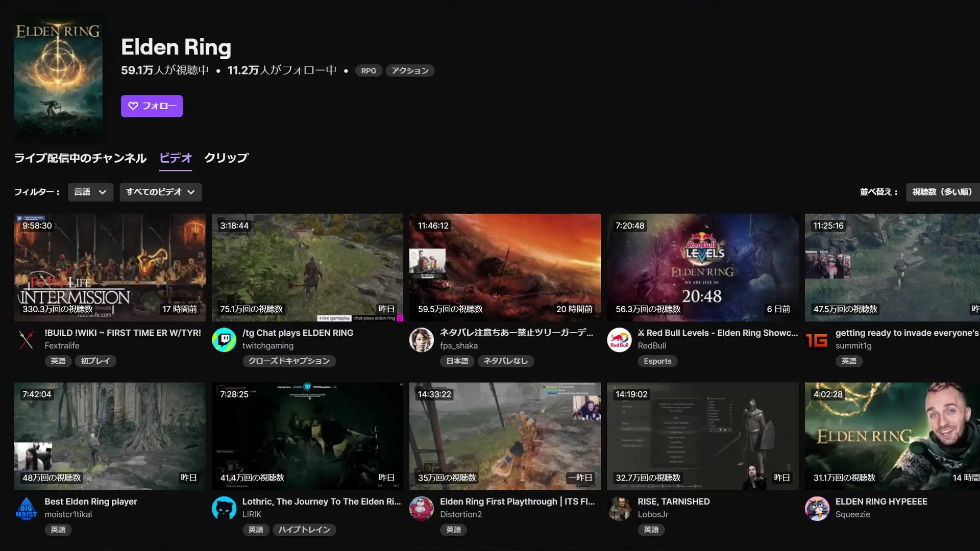
Task: Click the LIRIK channel name
Action: point(252,514)
